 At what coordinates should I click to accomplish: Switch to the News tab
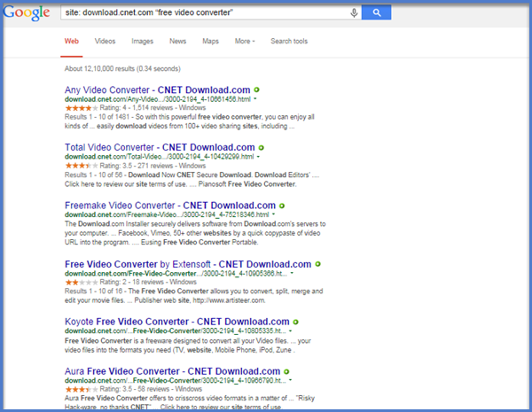coord(178,42)
